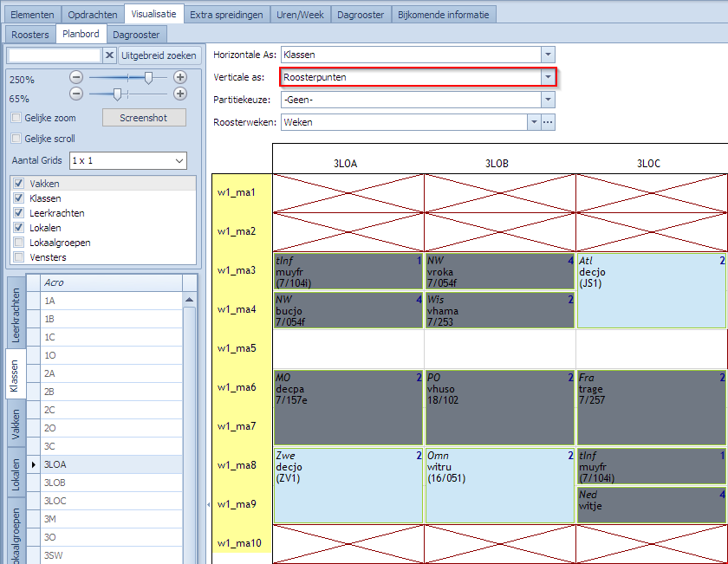Click into the search input field

tap(55, 55)
